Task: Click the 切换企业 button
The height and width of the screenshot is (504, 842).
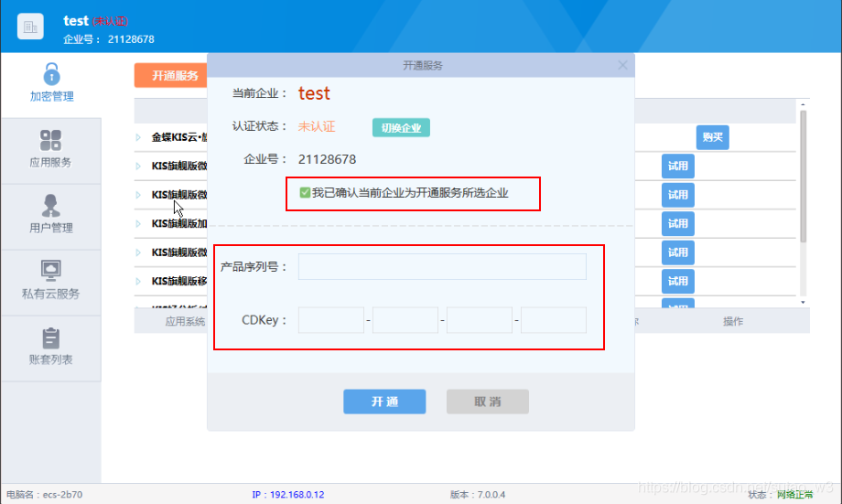Action: coord(401,128)
